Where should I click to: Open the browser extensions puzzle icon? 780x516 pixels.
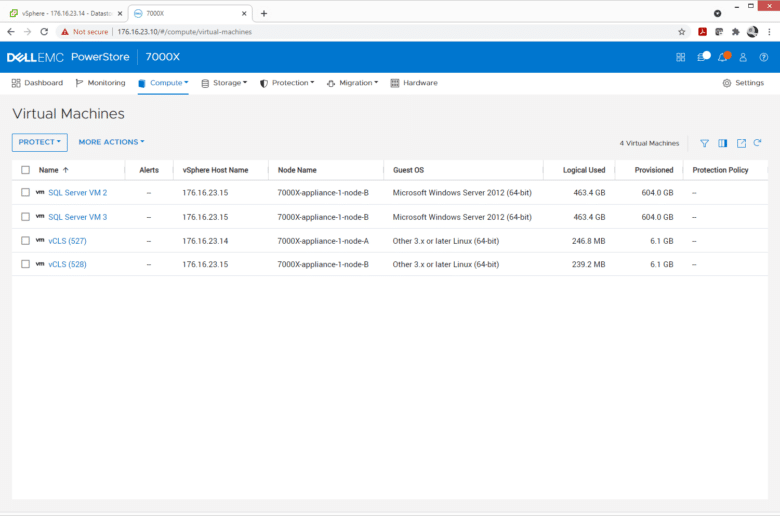(736, 32)
